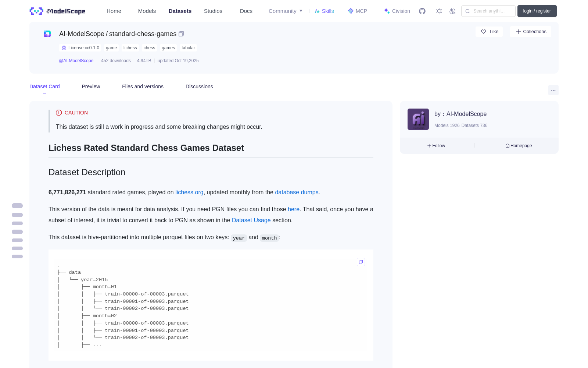Open the @AI-ModelScope profile link
588x368 pixels.
pyautogui.click(x=76, y=61)
